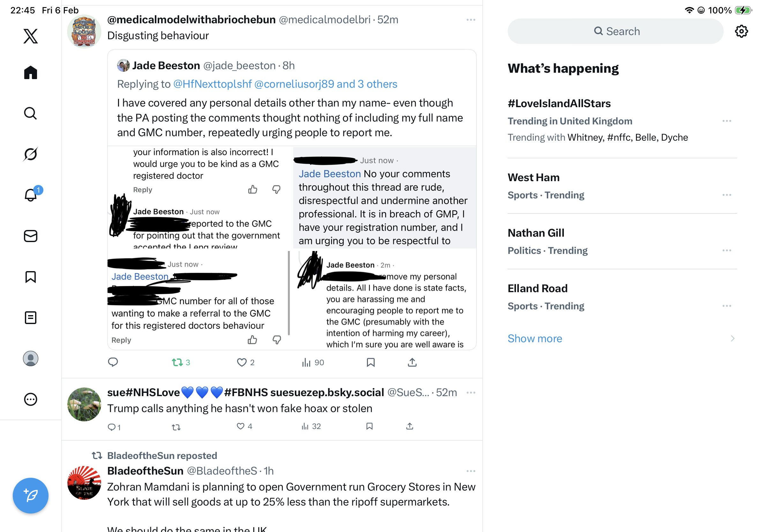The width and height of the screenshot is (762, 532).
Task: Open the Home feed from sidebar
Action: [x=31, y=72]
